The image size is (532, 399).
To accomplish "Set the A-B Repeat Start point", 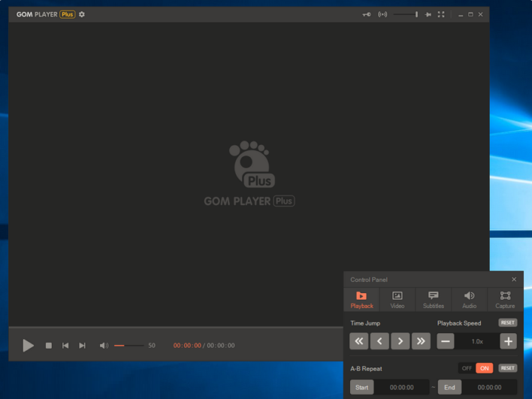I will tap(361, 387).
